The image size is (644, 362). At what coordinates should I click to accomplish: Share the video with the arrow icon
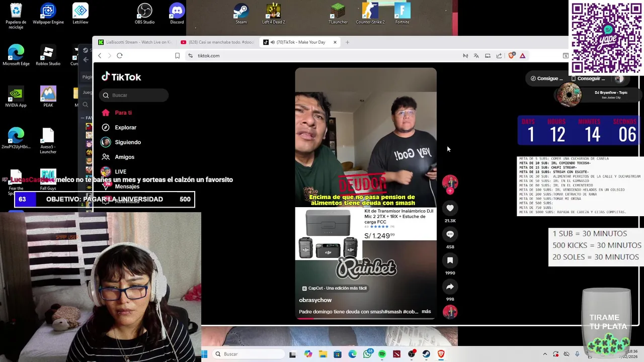[x=450, y=287]
